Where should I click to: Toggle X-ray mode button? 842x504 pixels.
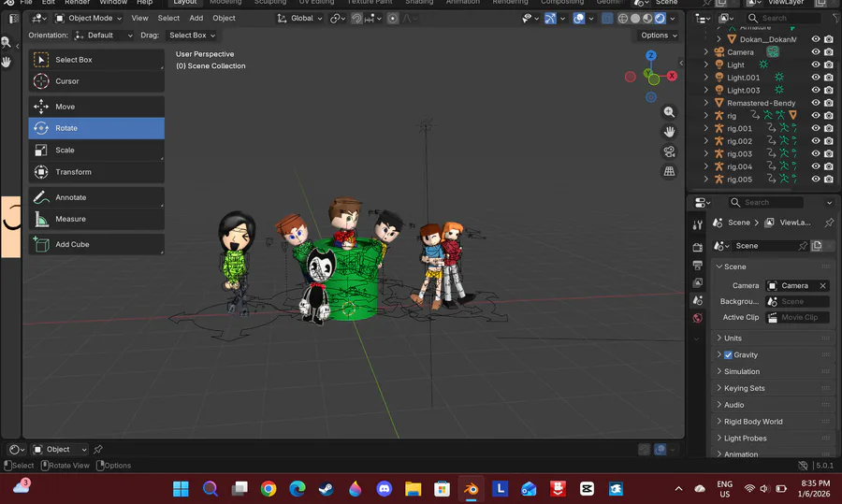pos(607,19)
